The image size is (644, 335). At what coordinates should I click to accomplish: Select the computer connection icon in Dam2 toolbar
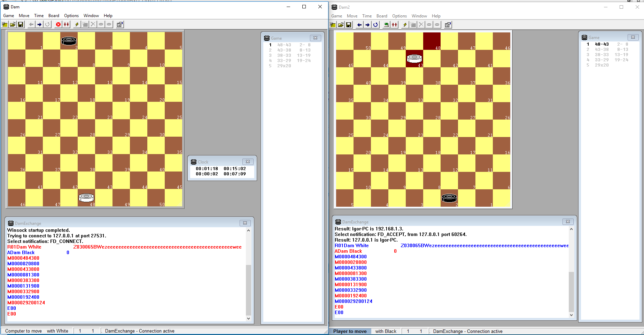(386, 24)
